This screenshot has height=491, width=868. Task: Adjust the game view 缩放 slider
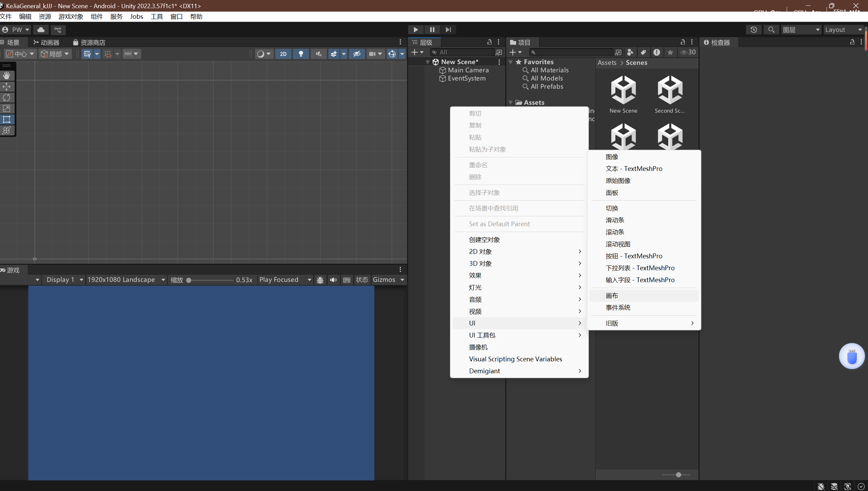click(x=189, y=280)
